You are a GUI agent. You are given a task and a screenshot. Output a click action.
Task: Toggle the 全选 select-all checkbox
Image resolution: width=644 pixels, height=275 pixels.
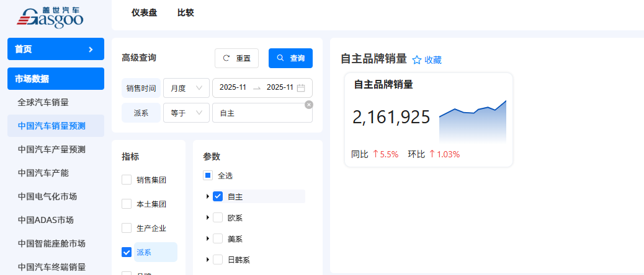click(208, 175)
